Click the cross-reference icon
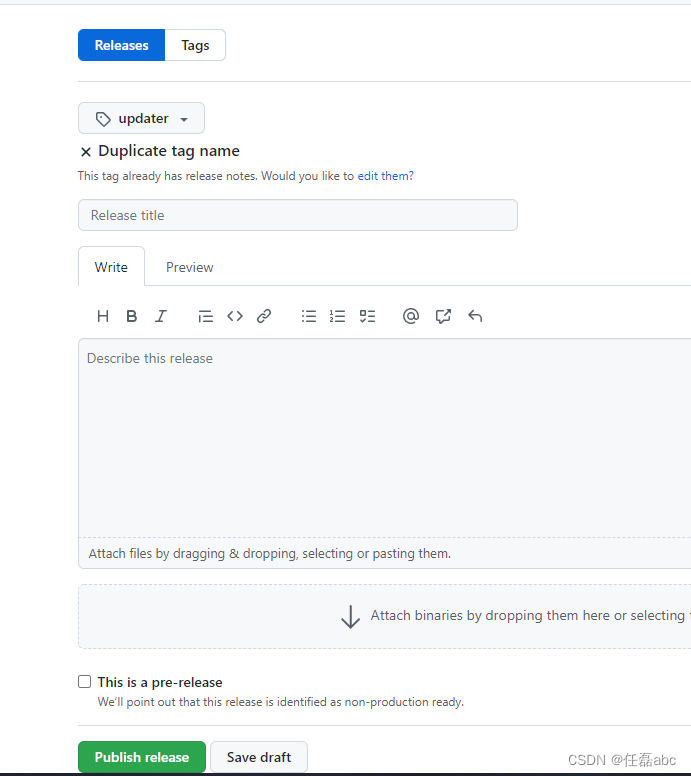Viewport: 691px width, 776px height. [x=443, y=316]
